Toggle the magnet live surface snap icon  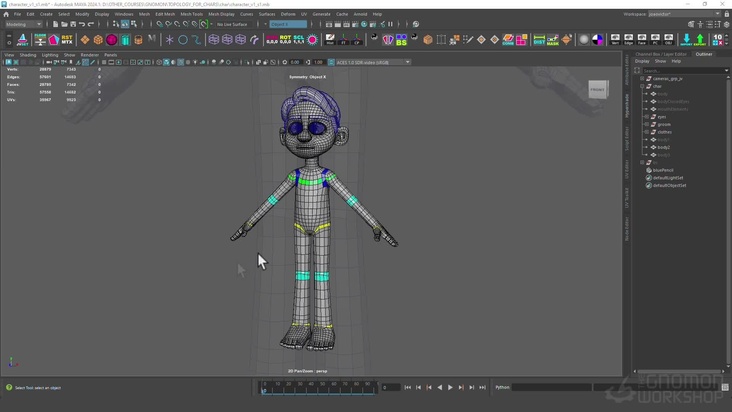pos(204,24)
